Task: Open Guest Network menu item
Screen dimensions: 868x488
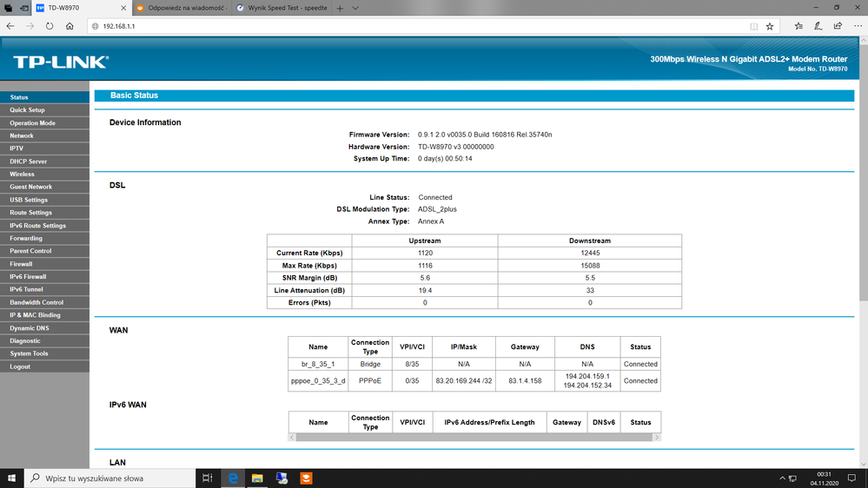Action: (44, 187)
